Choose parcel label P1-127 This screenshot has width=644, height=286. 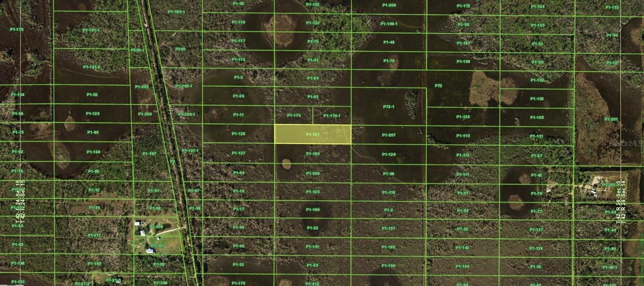pyautogui.click(x=238, y=153)
